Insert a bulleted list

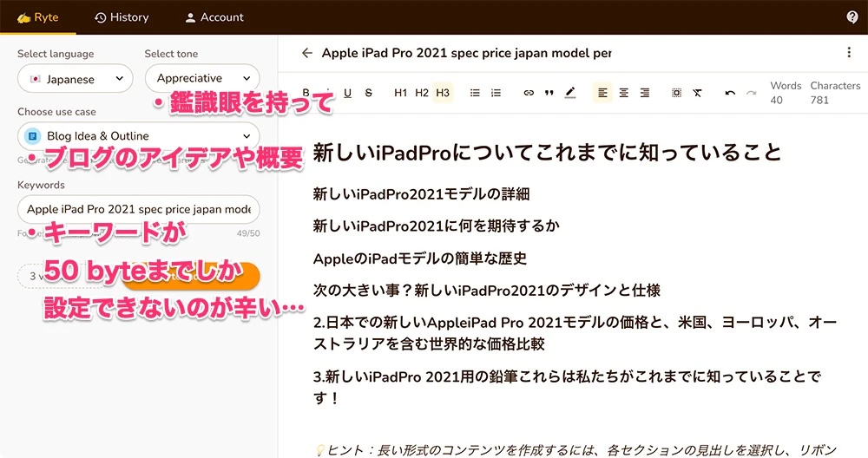coord(475,93)
